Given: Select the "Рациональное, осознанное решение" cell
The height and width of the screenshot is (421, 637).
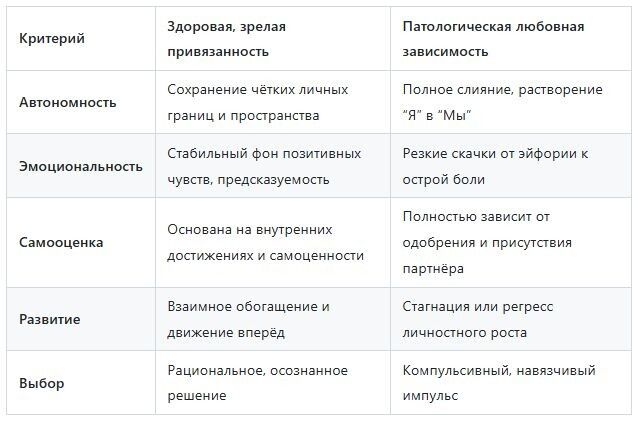Looking at the screenshot, I should [257, 383].
